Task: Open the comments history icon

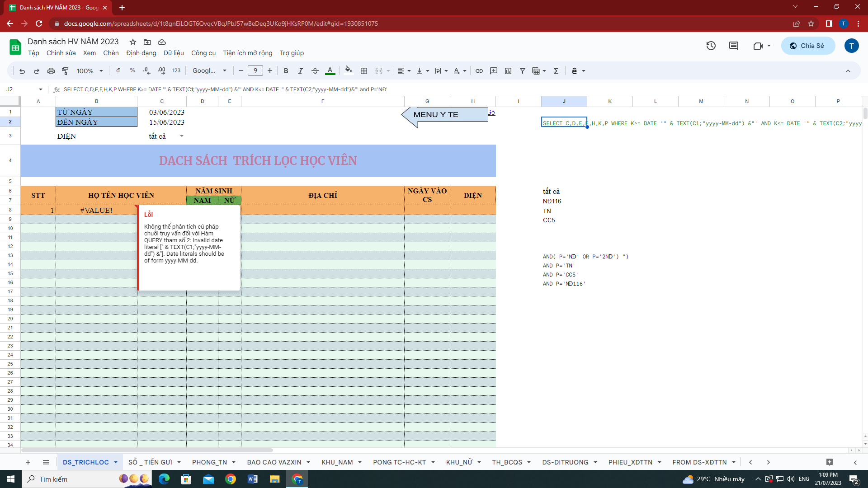Action: 734,46
